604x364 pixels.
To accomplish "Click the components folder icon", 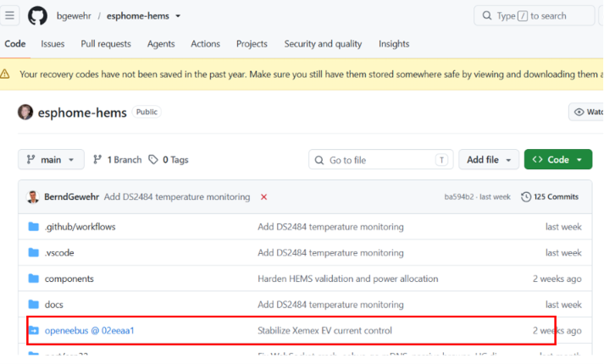I will pyautogui.click(x=34, y=279).
